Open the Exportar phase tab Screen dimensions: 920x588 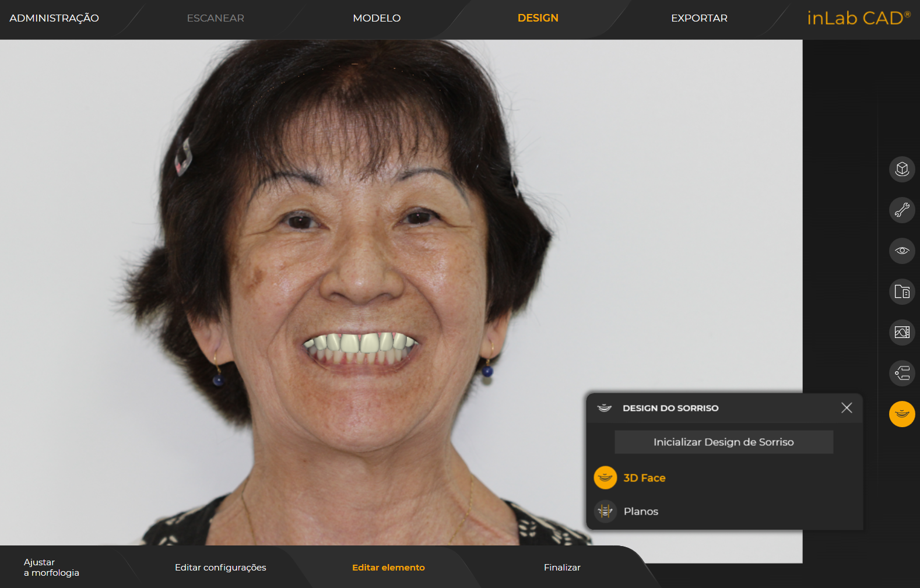[699, 18]
